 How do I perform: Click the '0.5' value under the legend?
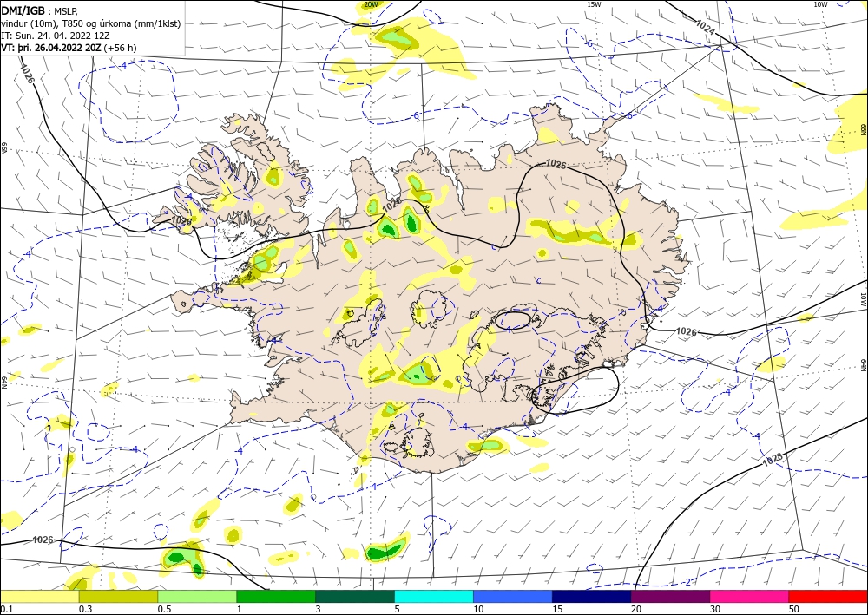(x=164, y=609)
